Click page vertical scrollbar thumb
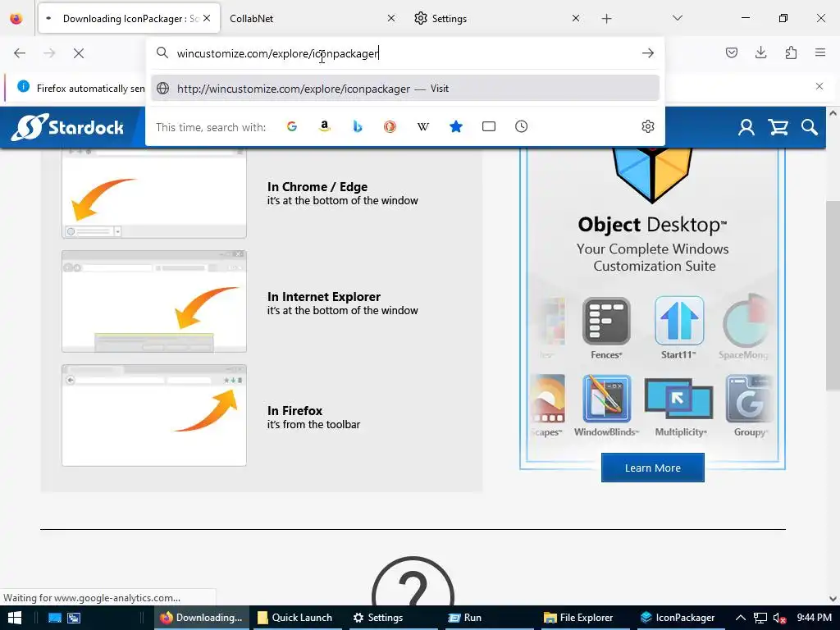Viewport: 840px width, 630px height. click(x=833, y=295)
